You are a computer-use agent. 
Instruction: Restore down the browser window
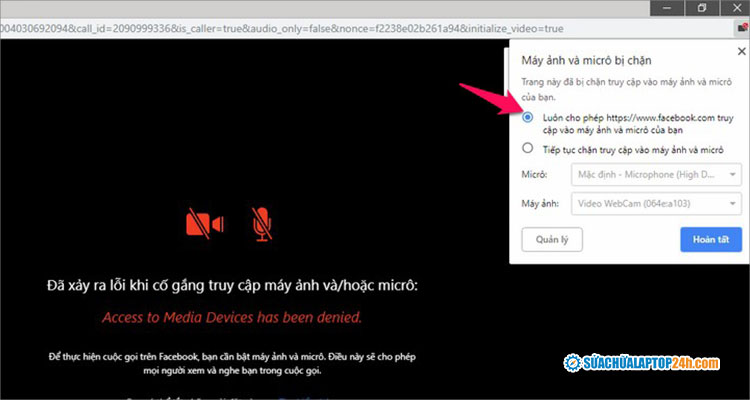click(x=701, y=8)
